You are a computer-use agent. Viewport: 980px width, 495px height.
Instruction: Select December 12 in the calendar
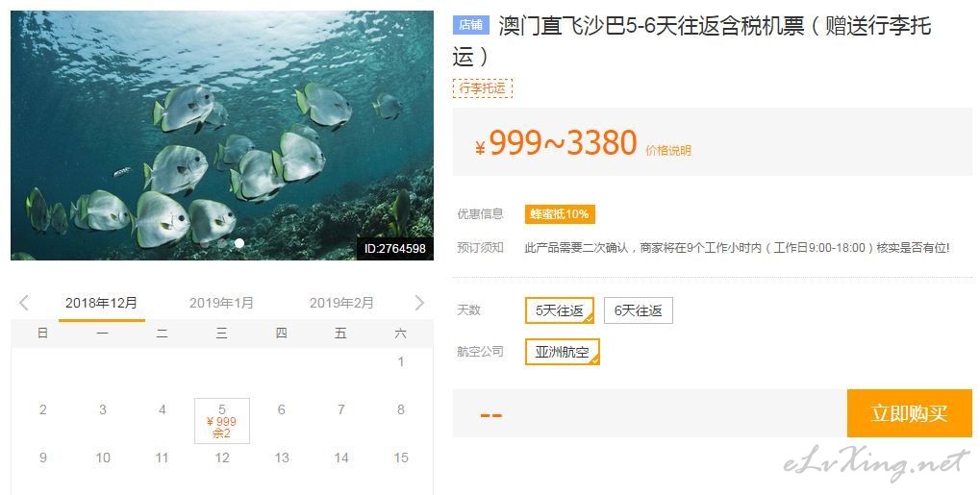pos(222,458)
